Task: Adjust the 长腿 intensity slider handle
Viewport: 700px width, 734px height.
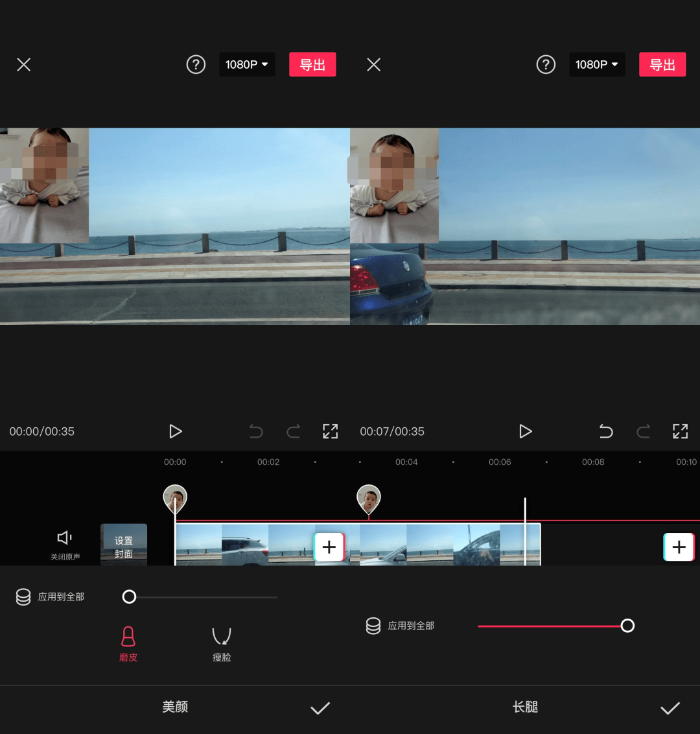Action: pyautogui.click(x=627, y=626)
